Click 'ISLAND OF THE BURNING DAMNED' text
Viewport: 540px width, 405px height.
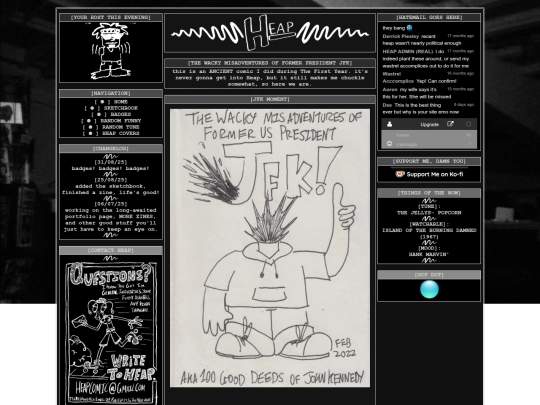point(429,230)
